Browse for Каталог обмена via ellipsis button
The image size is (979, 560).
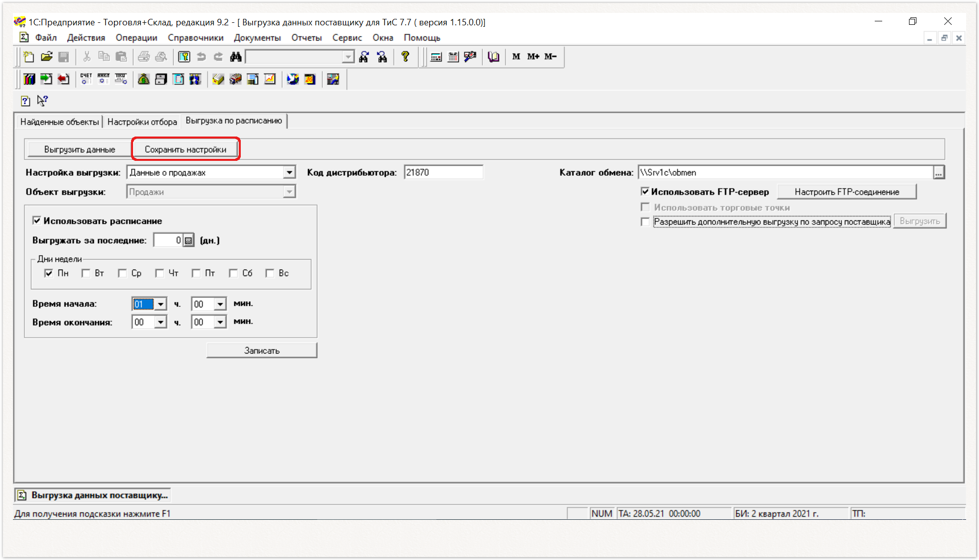click(938, 172)
